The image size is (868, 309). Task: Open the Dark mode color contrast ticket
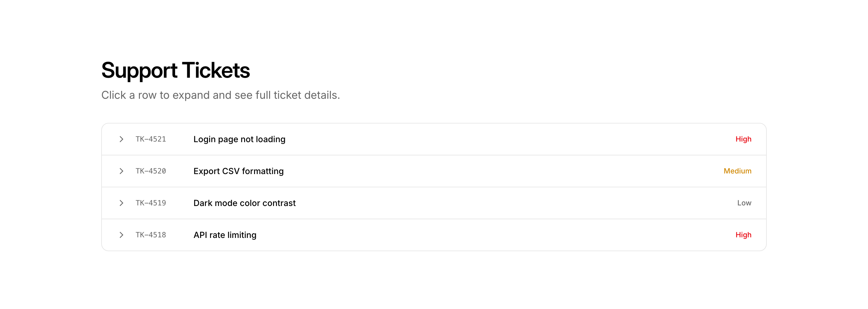pyautogui.click(x=244, y=203)
